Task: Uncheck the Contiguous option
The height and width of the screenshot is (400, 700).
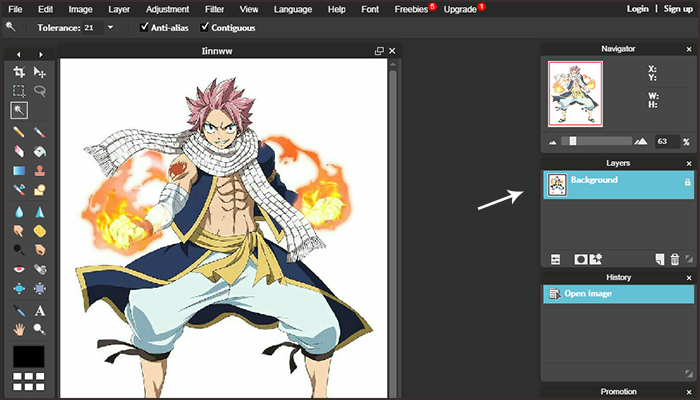Action: coord(206,27)
